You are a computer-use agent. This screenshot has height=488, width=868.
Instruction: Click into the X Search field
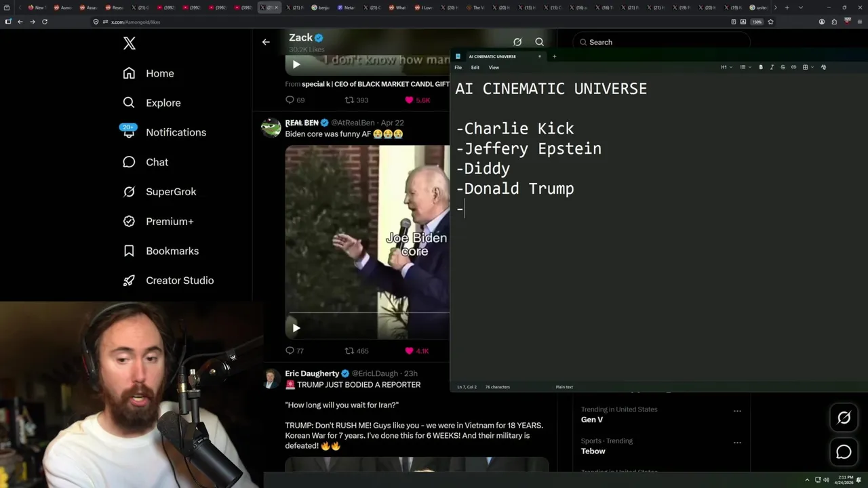662,42
